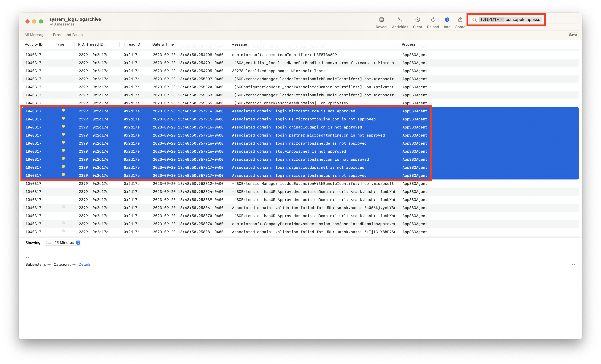The height and width of the screenshot is (364, 601).
Task: Open the Last 15 Minutes time range selector
Action: 62,243
